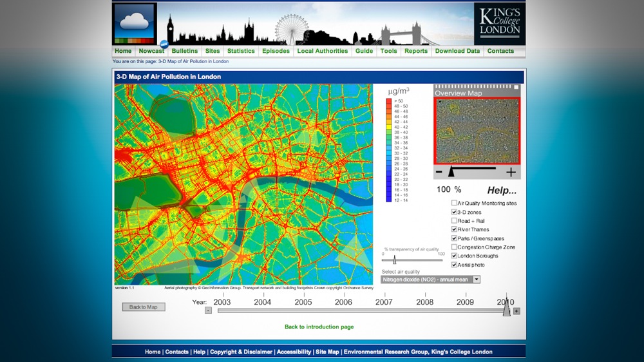
Task: Click the King's College London logo
Action: [x=500, y=23]
